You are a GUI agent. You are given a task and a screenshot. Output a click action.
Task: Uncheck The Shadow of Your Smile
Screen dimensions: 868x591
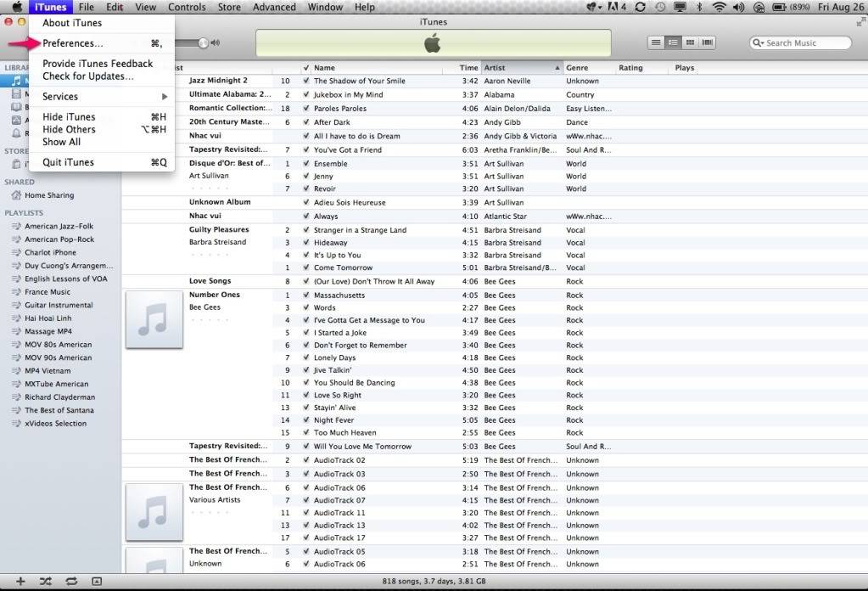click(x=306, y=81)
